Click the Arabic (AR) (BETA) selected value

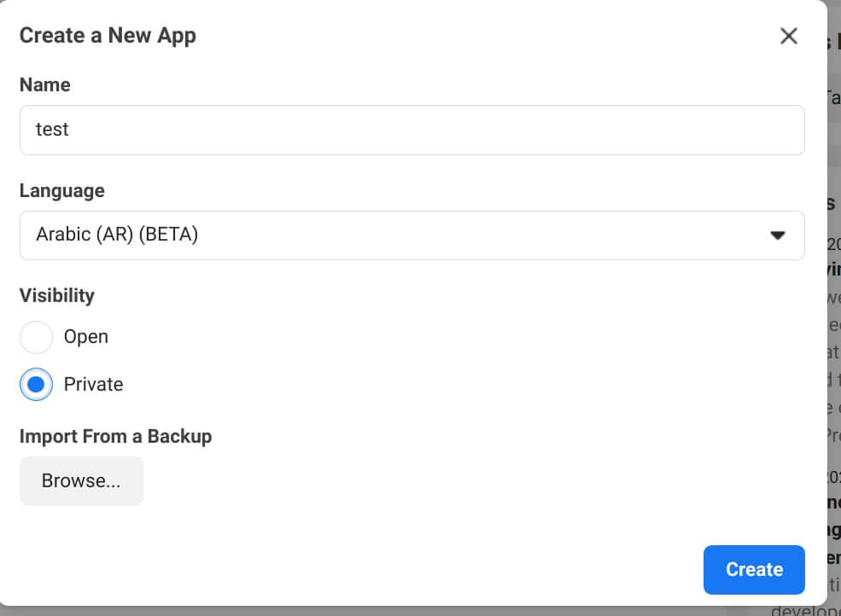117,235
